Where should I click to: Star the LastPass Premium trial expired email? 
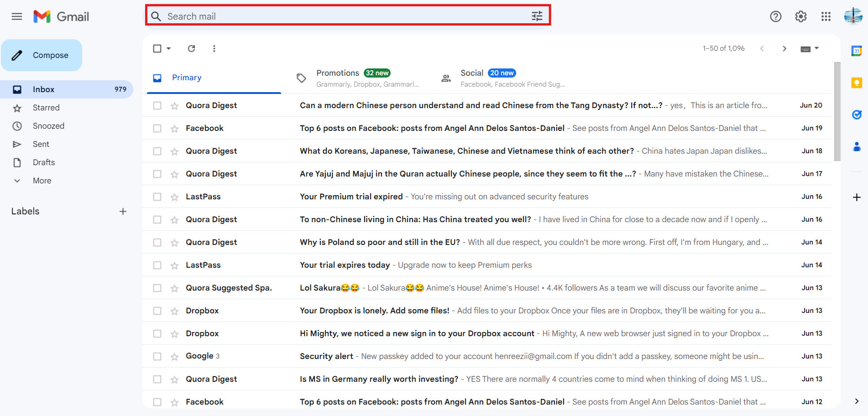174,197
